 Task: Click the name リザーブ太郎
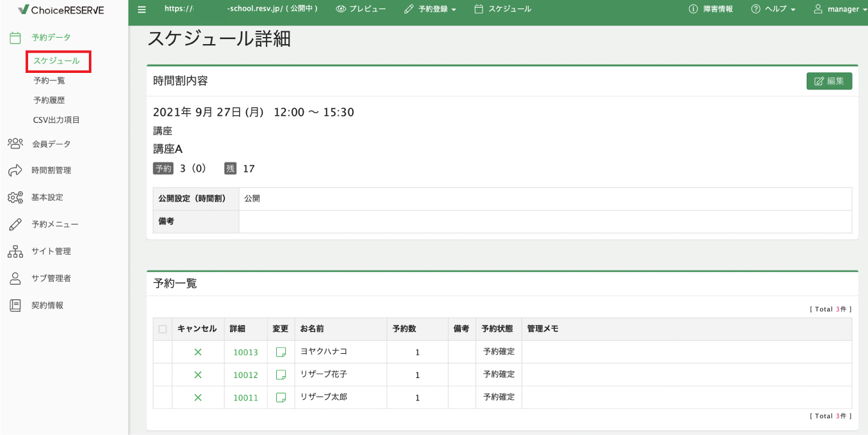tap(323, 397)
